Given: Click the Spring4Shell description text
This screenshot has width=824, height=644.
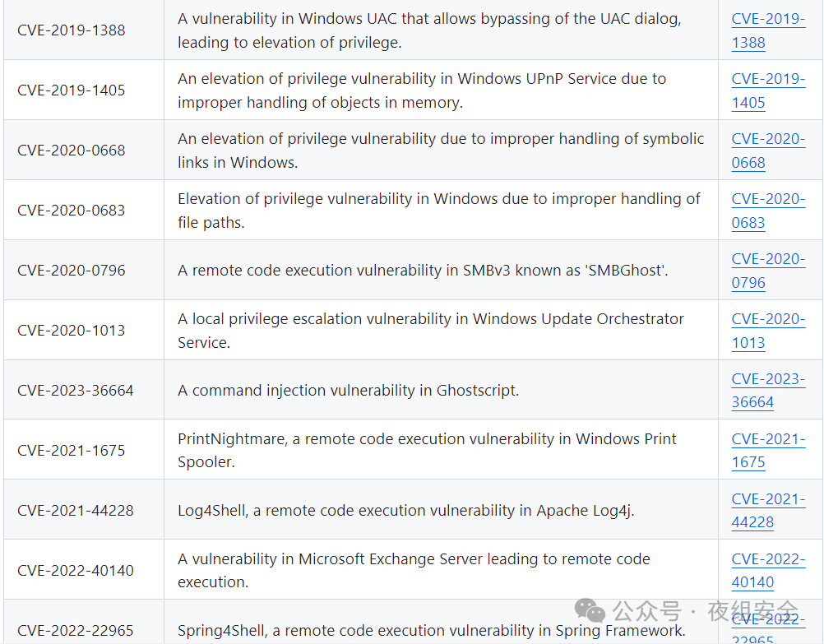Looking at the screenshot, I should pos(432,630).
